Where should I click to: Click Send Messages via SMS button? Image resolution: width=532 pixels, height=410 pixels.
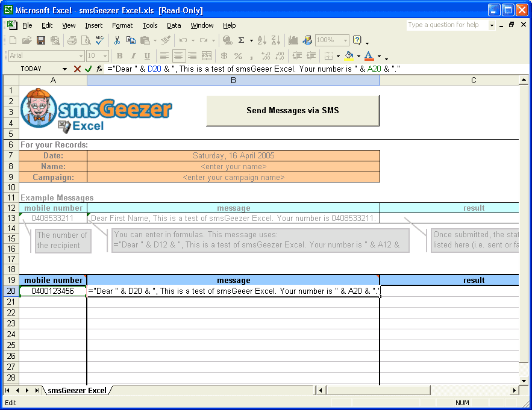(292, 111)
